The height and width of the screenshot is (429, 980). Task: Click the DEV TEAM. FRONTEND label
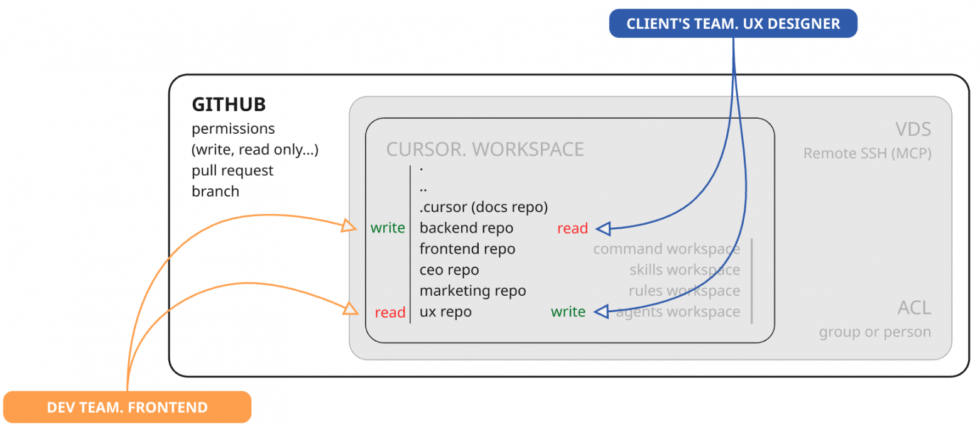coord(127,407)
